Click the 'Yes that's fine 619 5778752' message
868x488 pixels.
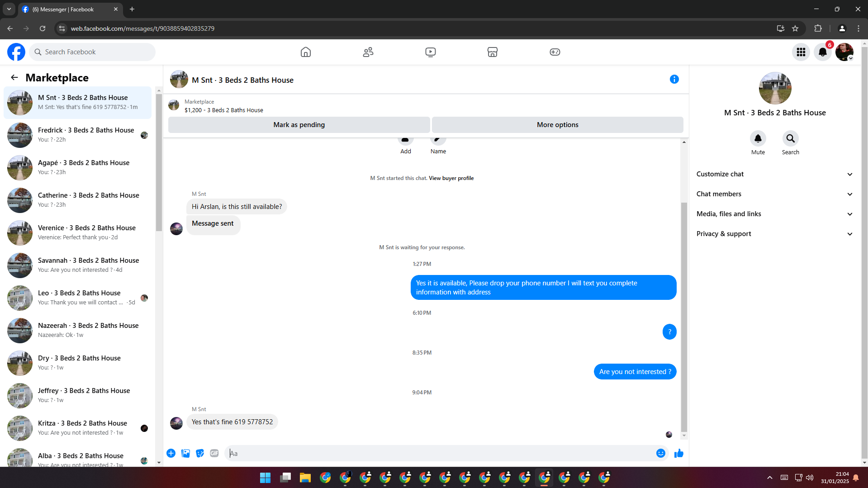[232, 422]
